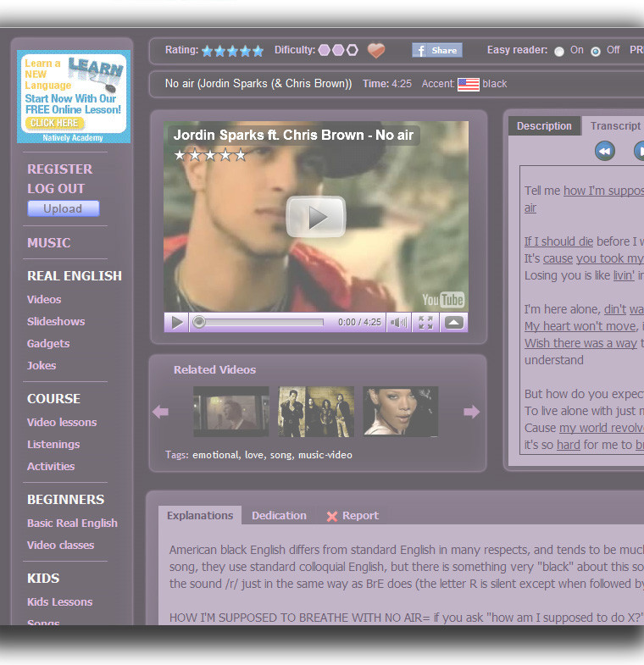Open the first related video thumbnail
Screen dimensions: 644x665
[230, 412]
